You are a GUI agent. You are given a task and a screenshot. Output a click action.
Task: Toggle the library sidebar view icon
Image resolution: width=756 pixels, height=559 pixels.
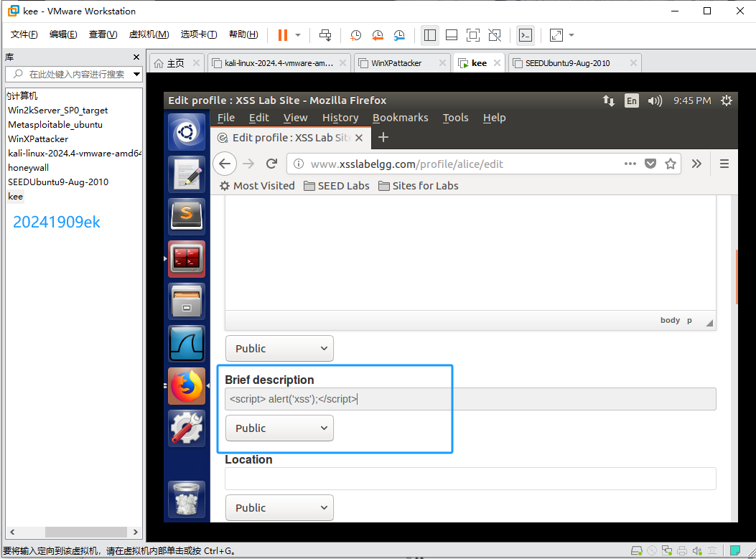click(429, 34)
